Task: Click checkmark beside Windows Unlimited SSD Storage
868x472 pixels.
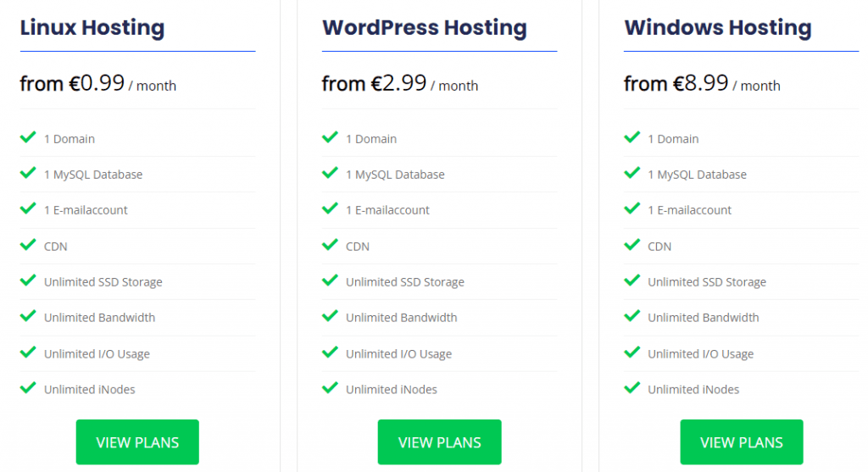Action: point(632,280)
